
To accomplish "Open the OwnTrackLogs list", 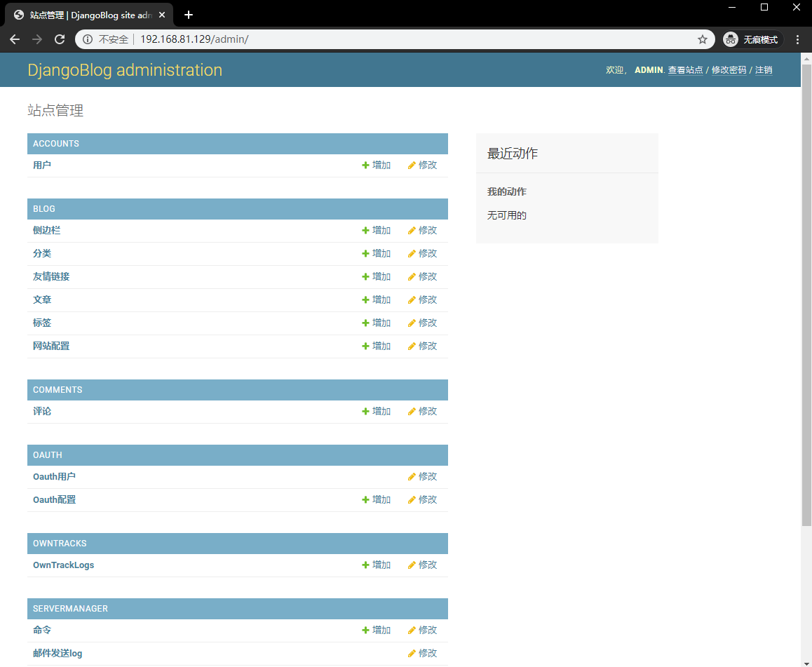I will (64, 565).
